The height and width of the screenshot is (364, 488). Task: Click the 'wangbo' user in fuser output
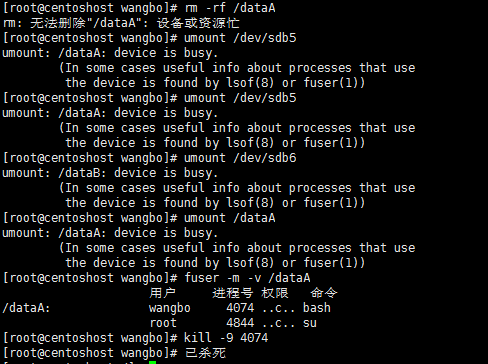pyautogui.click(x=170, y=308)
